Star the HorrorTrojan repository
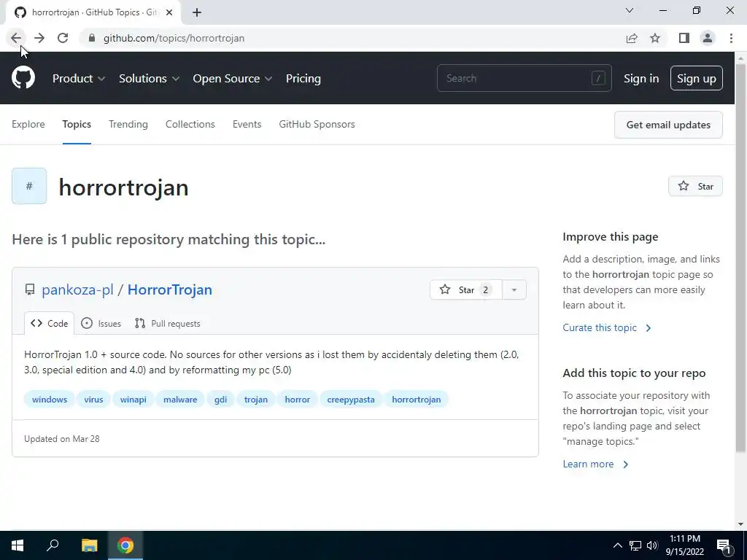Screen dimensions: 747x560 [466, 289]
